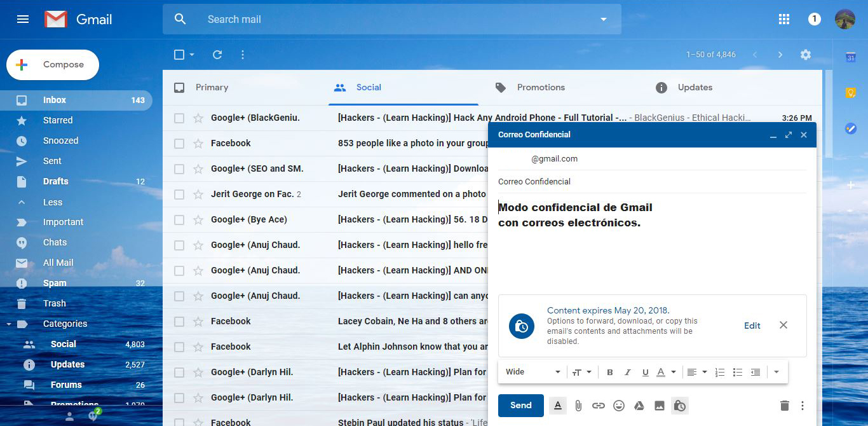The width and height of the screenshot is (868, 426).
Task: Open the Settings gear
Action: tap(806, 55)
